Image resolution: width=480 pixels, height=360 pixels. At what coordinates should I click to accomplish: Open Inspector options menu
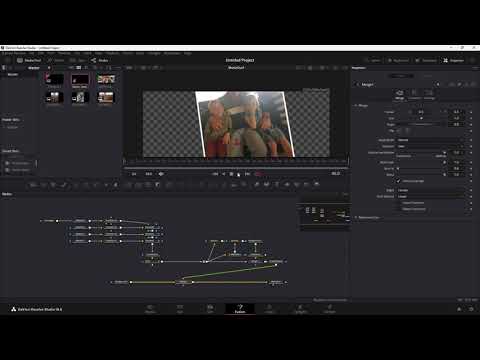[x=475, y=68]
